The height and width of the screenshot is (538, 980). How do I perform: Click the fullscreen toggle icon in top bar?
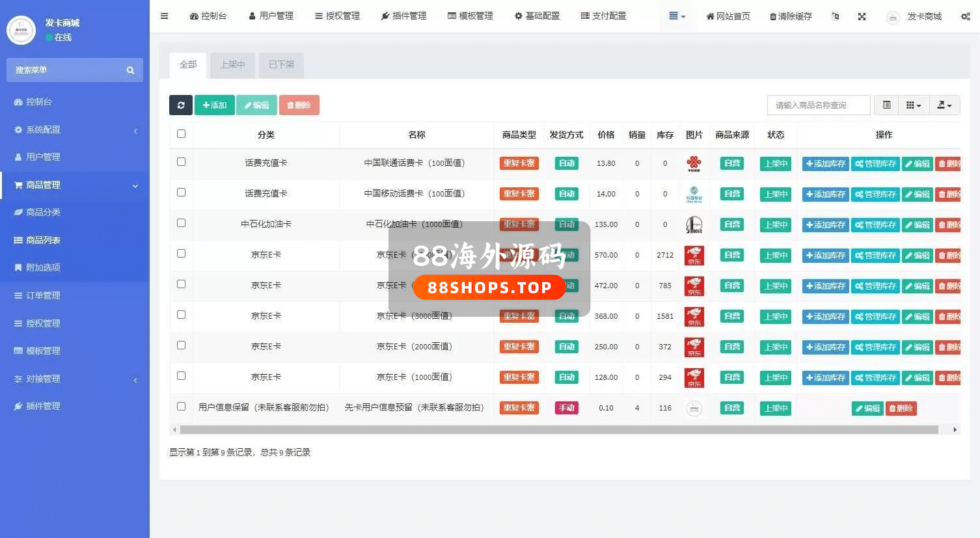[x=862, y=16]
